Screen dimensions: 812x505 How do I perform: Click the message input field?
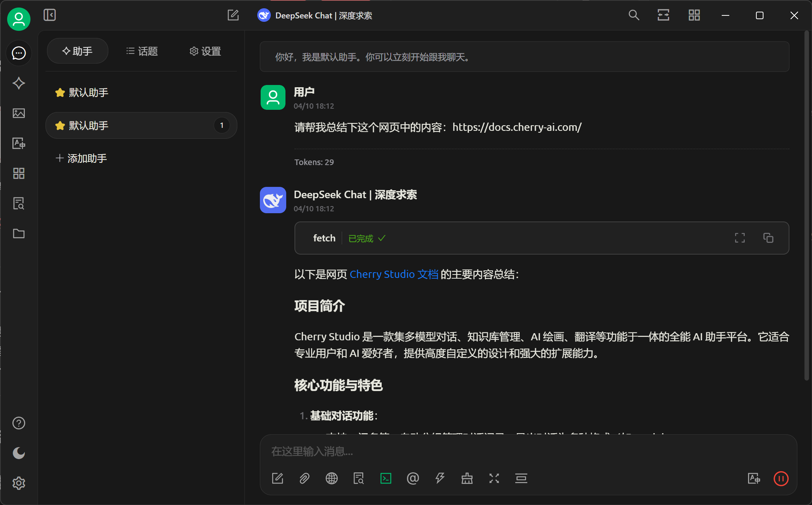coord(528,451)
